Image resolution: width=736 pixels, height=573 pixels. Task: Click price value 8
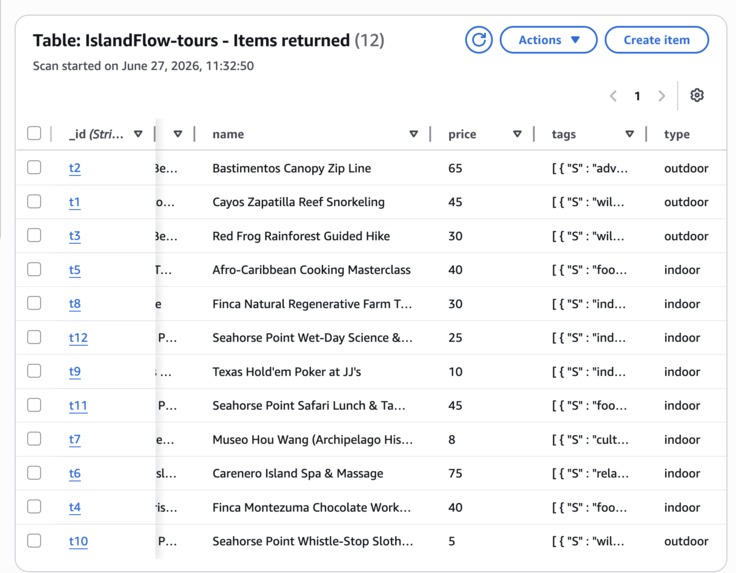(452, 440)
